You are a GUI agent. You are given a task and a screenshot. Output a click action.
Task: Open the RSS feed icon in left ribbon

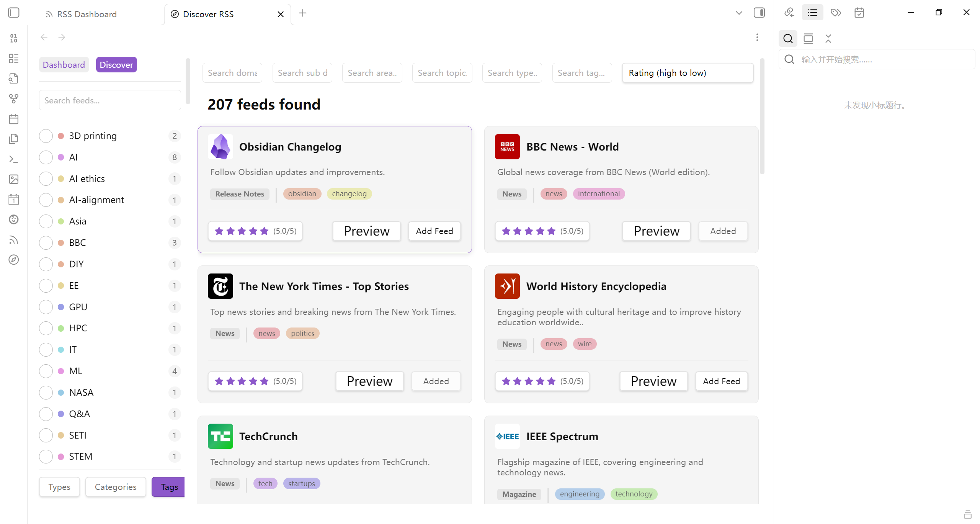coord(14,240)
